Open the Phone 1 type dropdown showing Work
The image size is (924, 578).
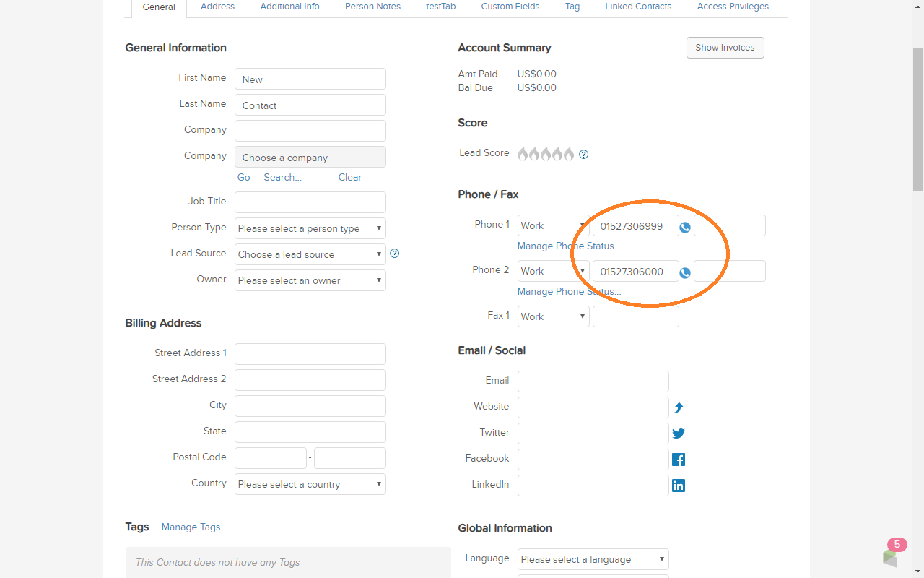point(553,225)
